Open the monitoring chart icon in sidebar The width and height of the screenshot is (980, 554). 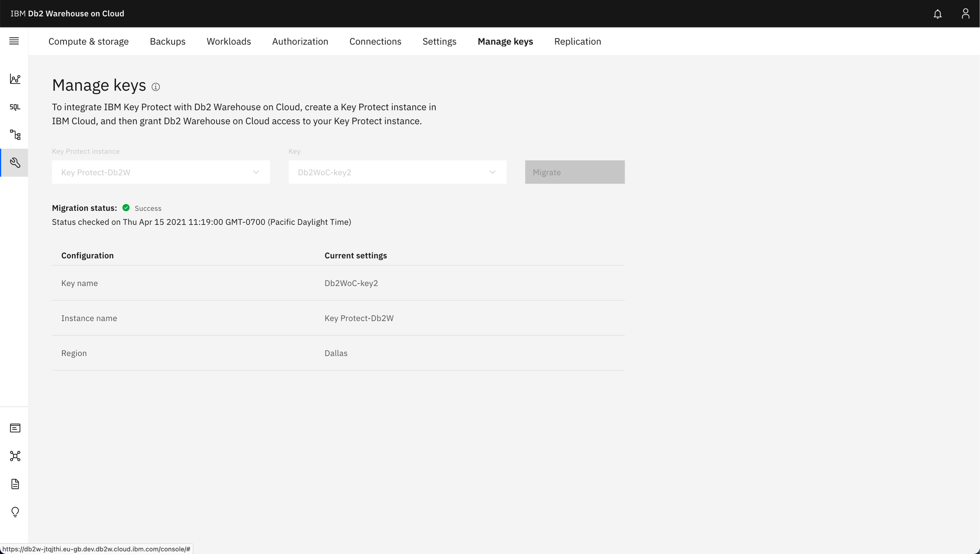click(x=15, y=79)
